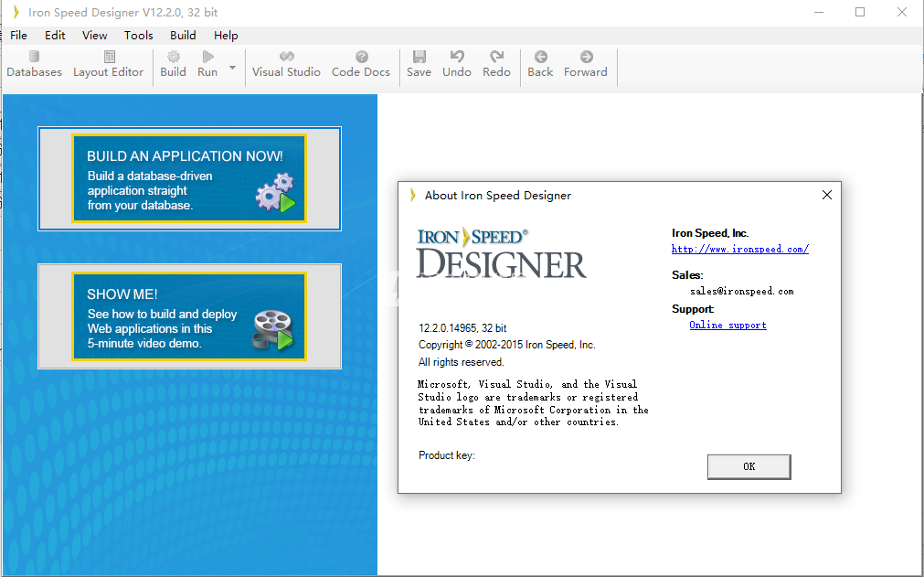Viewport: 924px width, 577px height.
Task: Open the Layout Editor
Action: 109,64
